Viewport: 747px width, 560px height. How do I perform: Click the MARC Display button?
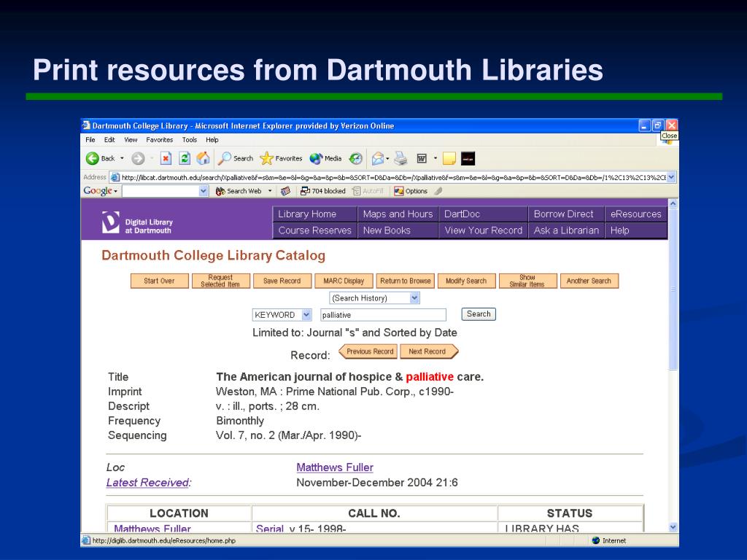click(344, 281)
